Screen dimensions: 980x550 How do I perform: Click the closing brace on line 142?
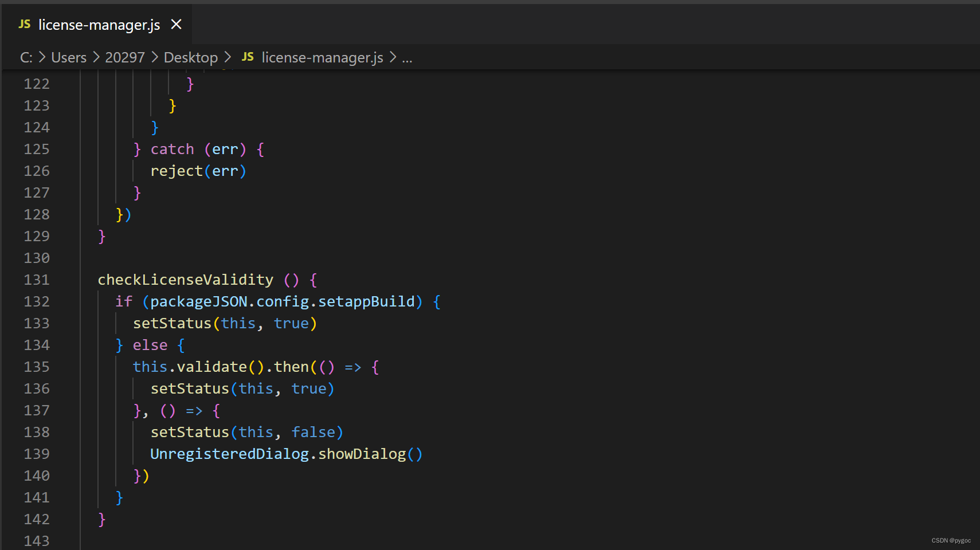102,519
